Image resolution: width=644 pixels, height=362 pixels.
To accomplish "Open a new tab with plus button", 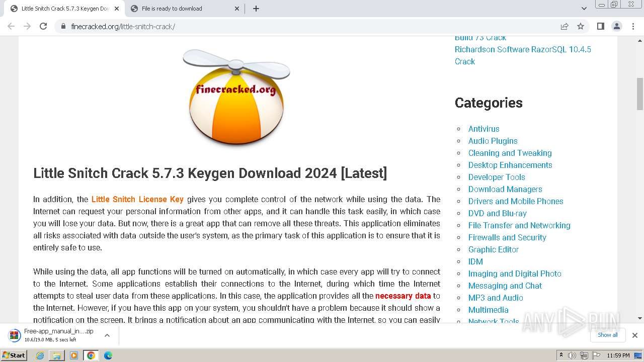I will (256, 9).
